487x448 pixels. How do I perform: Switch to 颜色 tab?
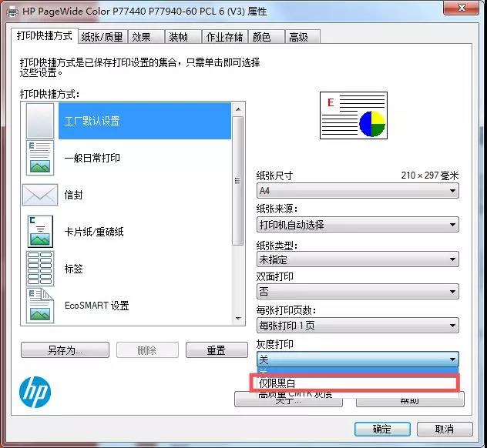tap(266, 37)
